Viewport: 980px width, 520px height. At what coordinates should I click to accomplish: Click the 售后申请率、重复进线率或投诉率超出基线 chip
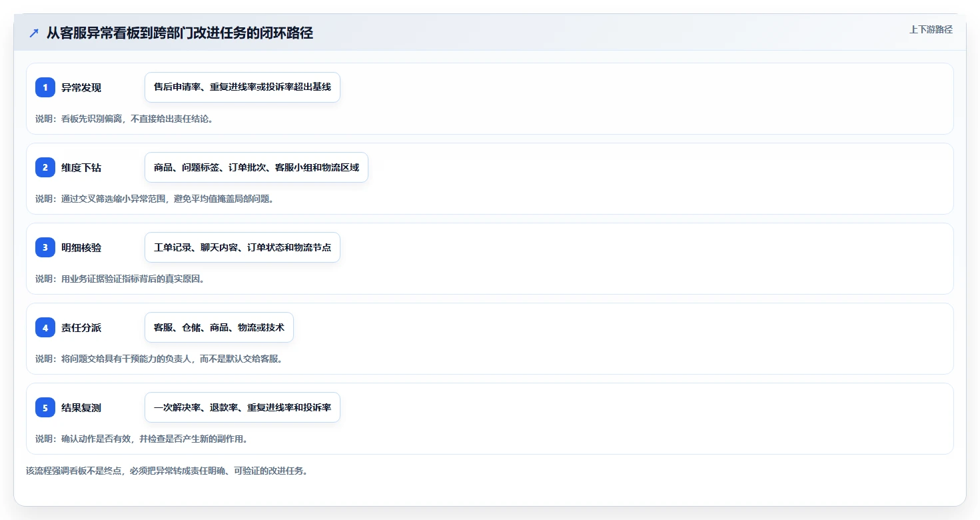[243, 87]
